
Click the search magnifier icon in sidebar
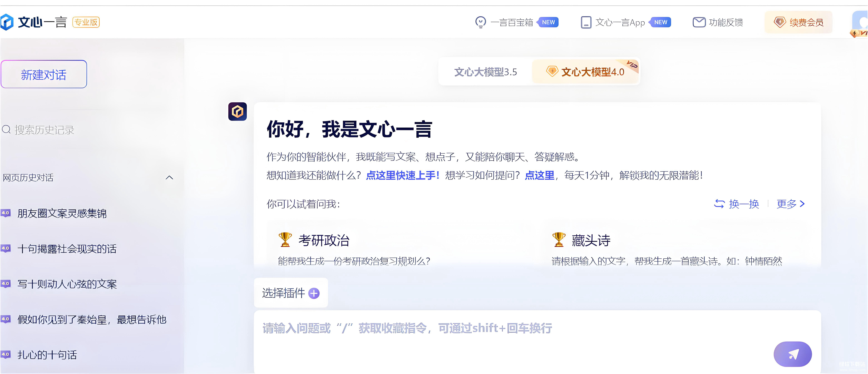pyautogui.click(x=6, y=129)
